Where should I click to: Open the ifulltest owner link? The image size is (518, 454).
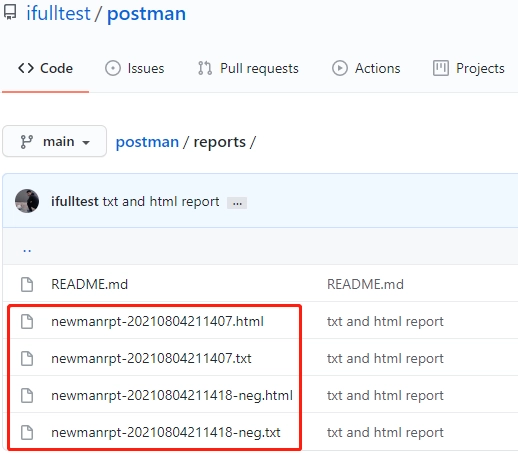(58, 14)
